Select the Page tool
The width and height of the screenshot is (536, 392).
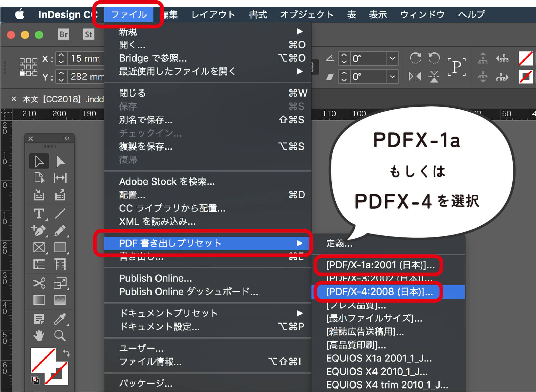click(x=39, y=178)
